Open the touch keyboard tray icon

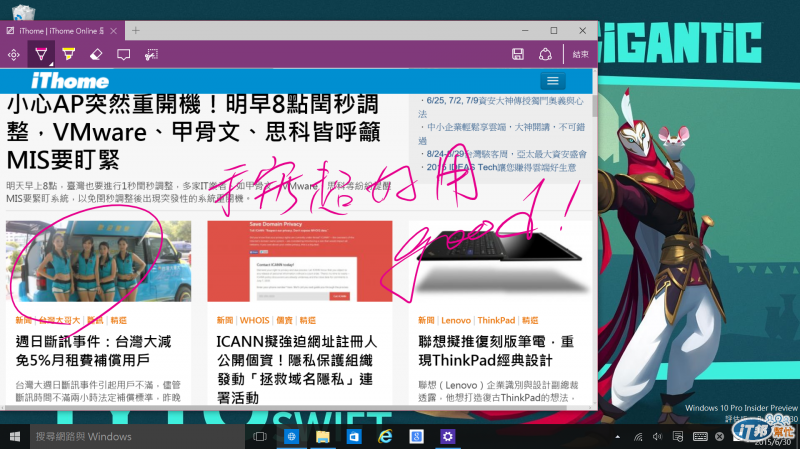(x=700, y=437)
